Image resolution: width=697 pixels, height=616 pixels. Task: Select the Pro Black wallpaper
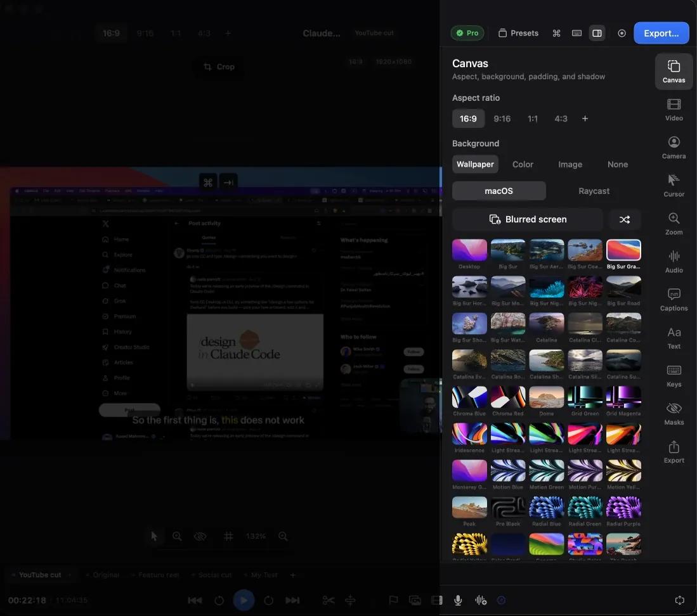click(507, 508)
